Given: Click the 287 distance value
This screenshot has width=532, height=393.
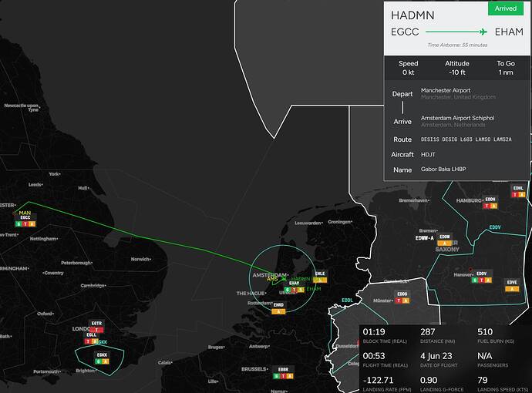Looking at the screenshot, I should pos(427,332).
